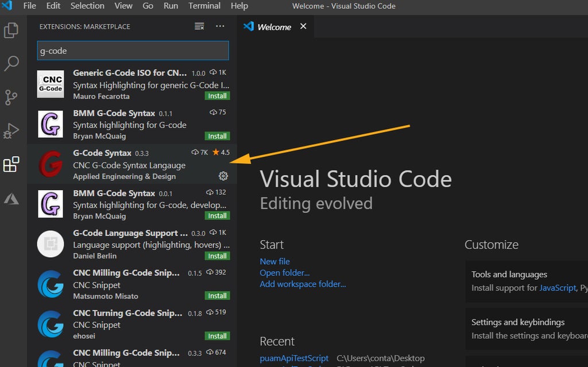Open the File menu

point(30,6)
